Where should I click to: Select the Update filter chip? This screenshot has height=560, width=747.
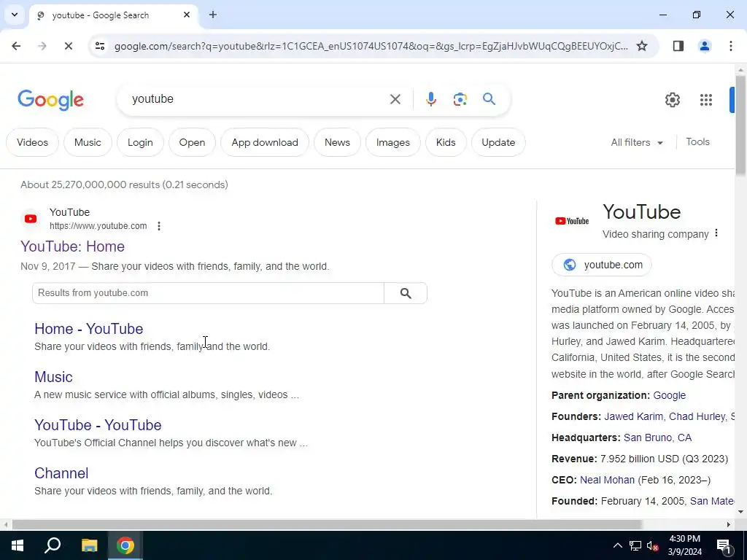[498, 142]
